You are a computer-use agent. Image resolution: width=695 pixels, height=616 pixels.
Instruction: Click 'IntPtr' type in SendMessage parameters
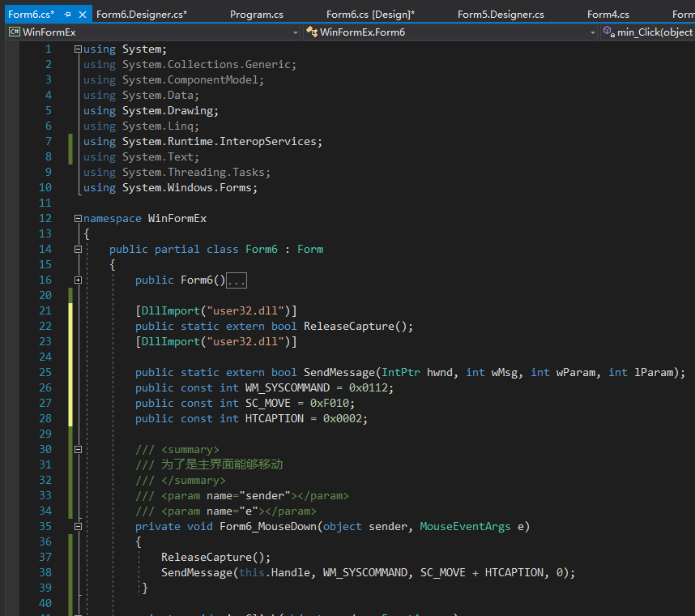coord(401,373)
